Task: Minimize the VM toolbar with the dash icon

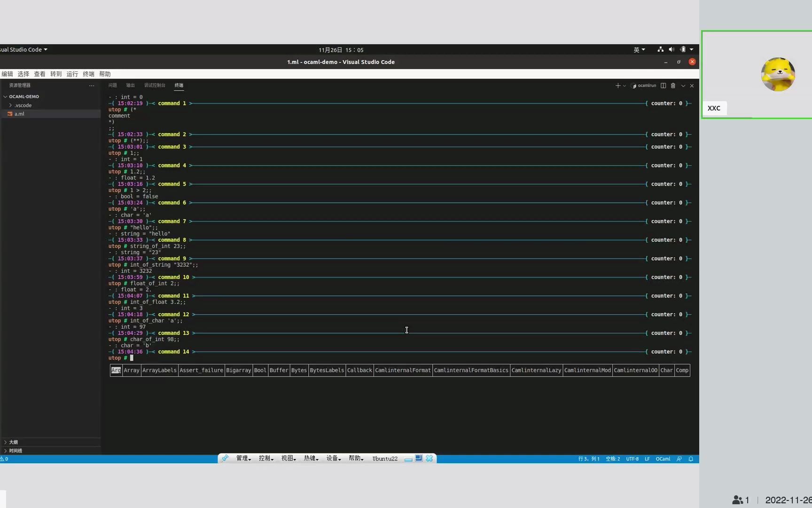Action: coord(408,459)
